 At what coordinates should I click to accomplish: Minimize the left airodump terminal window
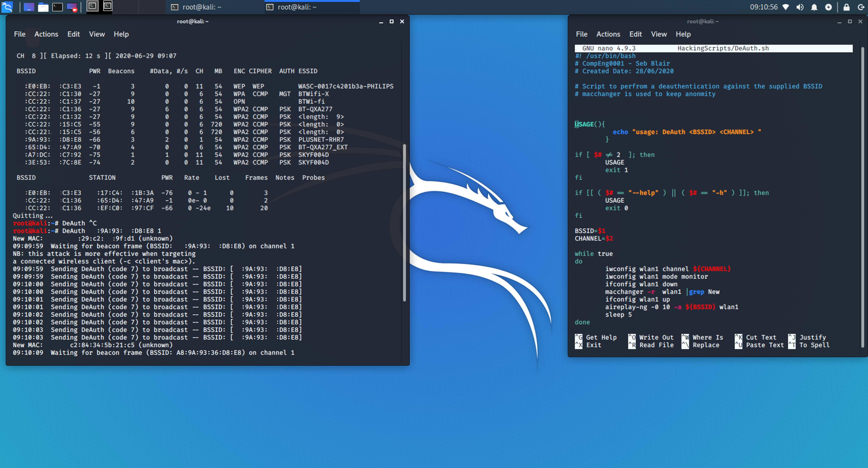381,21
